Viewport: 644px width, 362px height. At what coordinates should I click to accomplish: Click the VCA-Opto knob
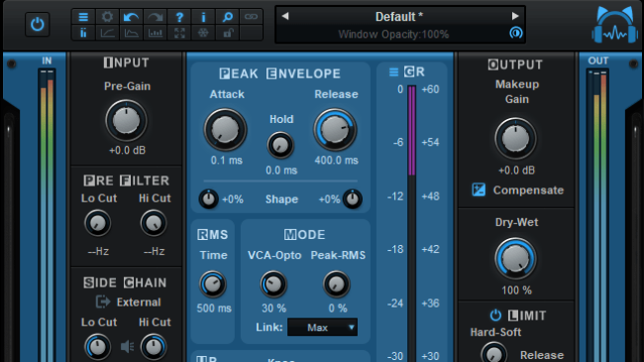tap(273, 285)
